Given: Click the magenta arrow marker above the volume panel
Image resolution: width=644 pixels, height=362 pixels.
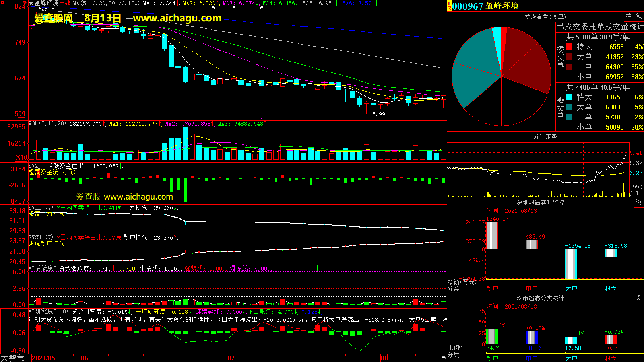Looking at the screenshot, I should 261,119.
